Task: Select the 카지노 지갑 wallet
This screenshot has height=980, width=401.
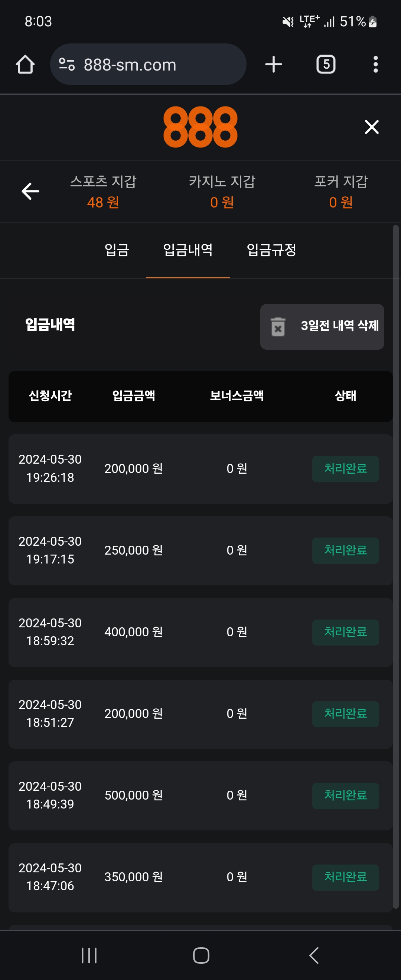Action: [x=222, y=192]
